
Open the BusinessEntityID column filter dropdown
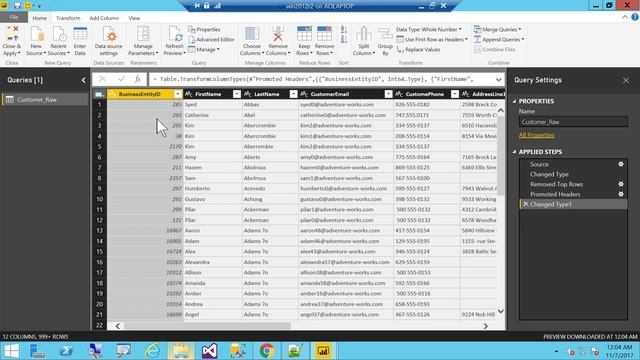178,94
